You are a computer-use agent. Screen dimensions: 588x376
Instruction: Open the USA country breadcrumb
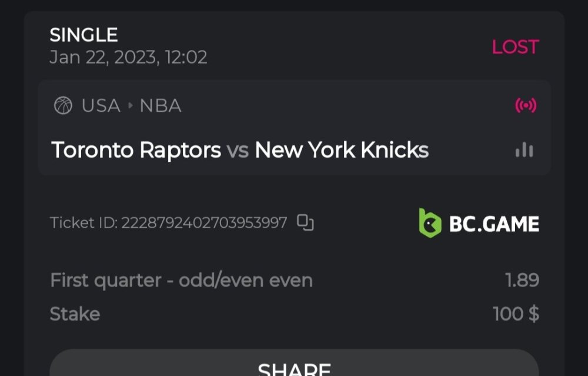101,106
